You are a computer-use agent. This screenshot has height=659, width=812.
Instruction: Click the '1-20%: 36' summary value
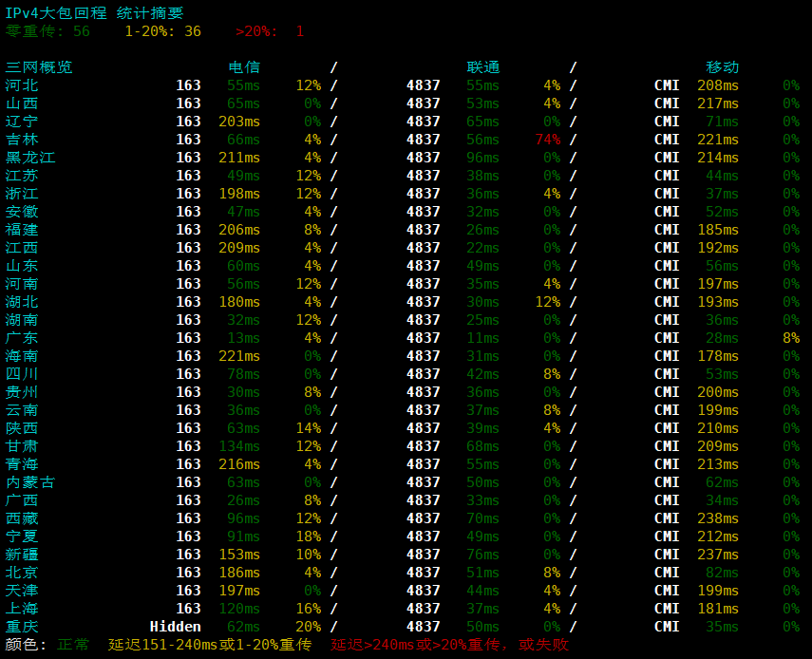coord(162,31)
